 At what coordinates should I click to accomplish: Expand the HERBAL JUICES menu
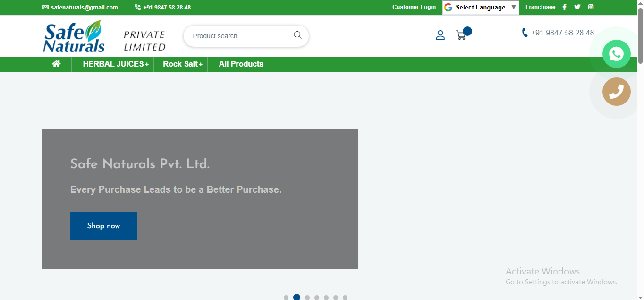coord(116,64)
